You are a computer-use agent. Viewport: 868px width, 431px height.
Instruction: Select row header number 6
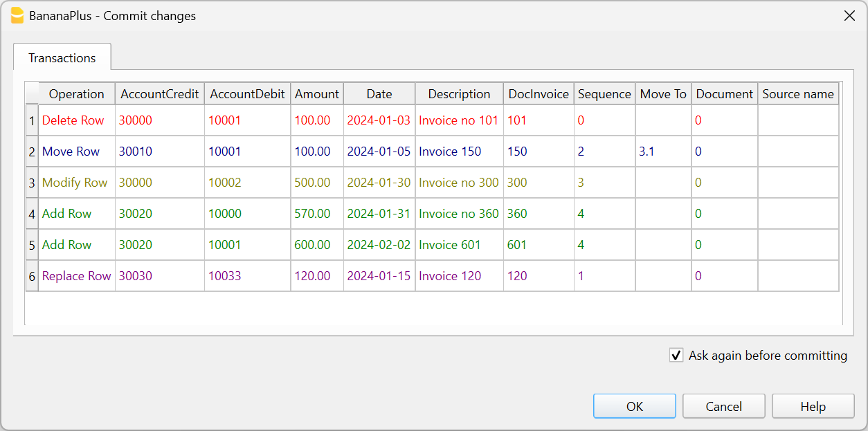click(x=32, y=276)
